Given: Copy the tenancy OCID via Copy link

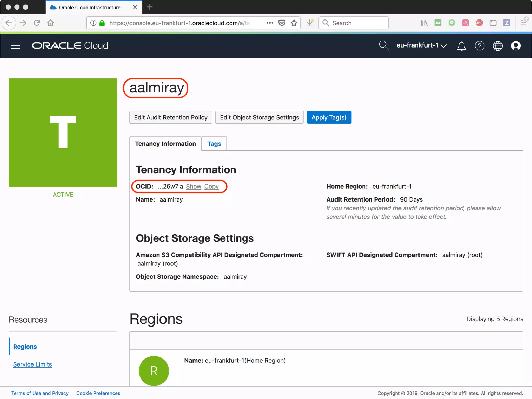Looking at the screenshot, I should point(211,187).
